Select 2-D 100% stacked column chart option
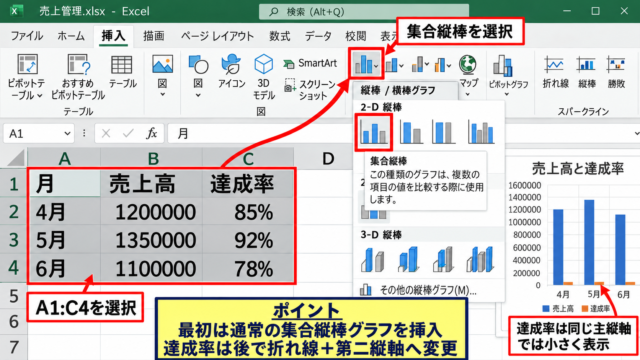The image size is (640, 360). tap(444, 132)
